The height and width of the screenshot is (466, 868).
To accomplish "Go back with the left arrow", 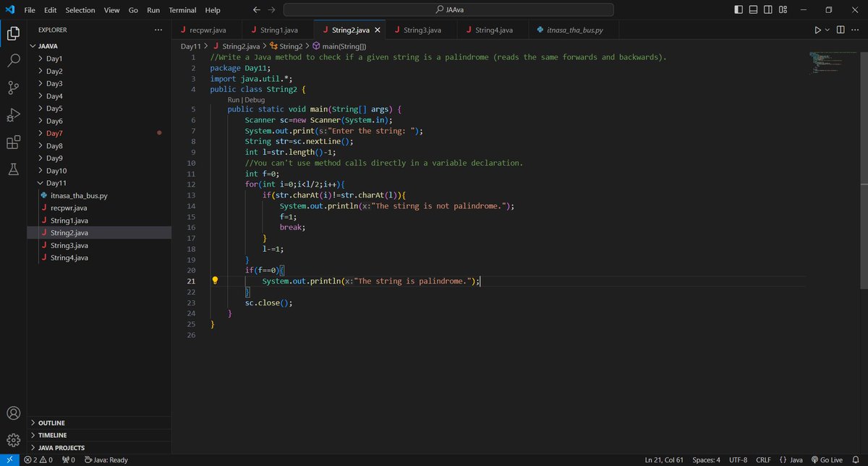I will (x=257, y=10).
